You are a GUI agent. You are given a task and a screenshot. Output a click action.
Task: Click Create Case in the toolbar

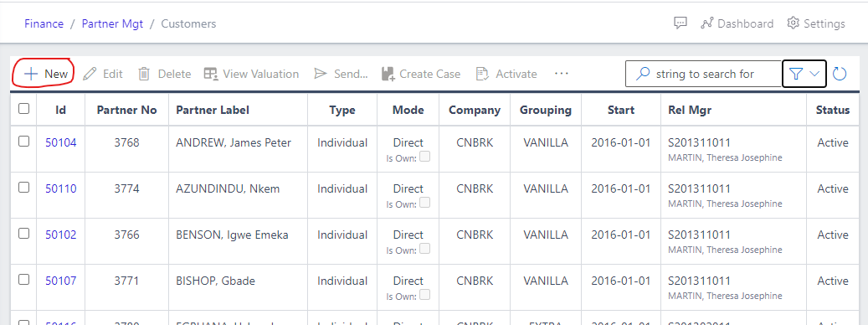coord(421,75)
